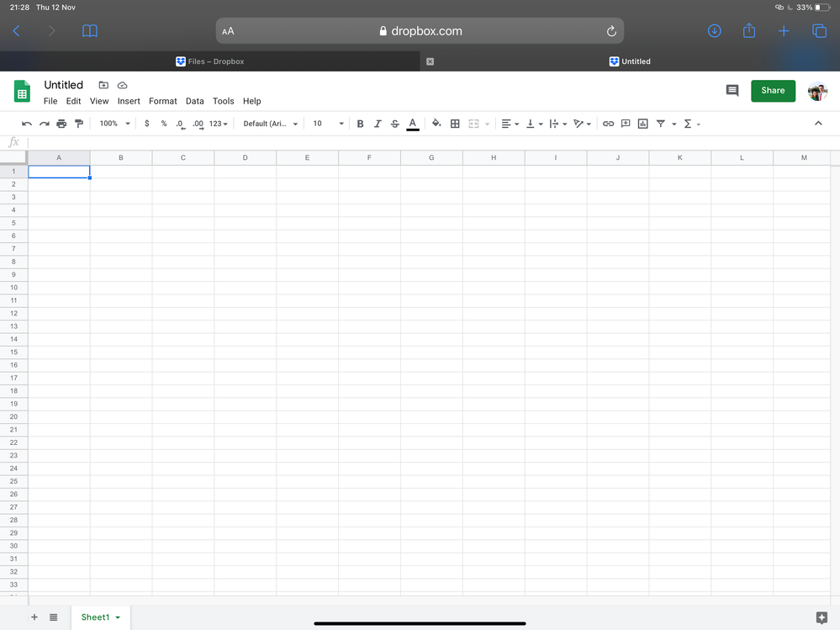
Task: Close the Untitled browser tab
Action: coord(430,61)
